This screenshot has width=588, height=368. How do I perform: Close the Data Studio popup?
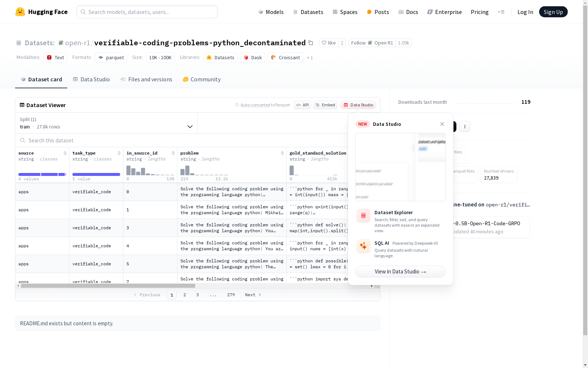click(x=442, y=124)
